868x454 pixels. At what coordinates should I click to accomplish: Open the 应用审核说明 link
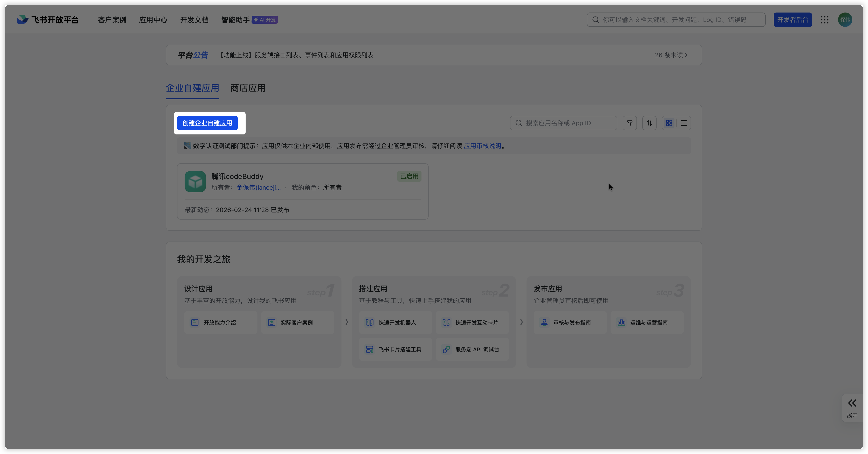(x=482, y=146)
